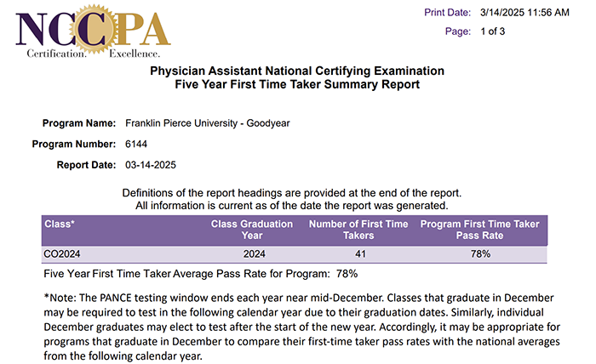596x364 pixels.
Task: Click the 41 first time takers cell
Action: [x=360, y=254]
